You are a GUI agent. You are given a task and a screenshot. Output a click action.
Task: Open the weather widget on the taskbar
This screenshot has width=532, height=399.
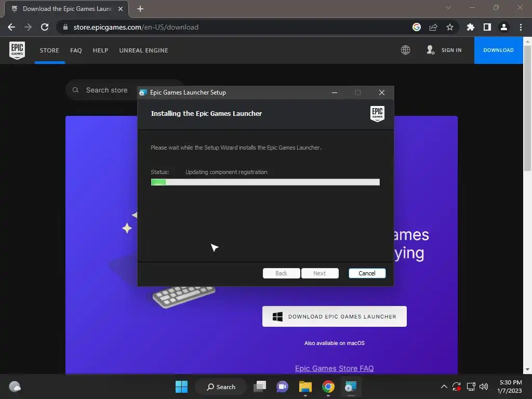coord(15,387)
